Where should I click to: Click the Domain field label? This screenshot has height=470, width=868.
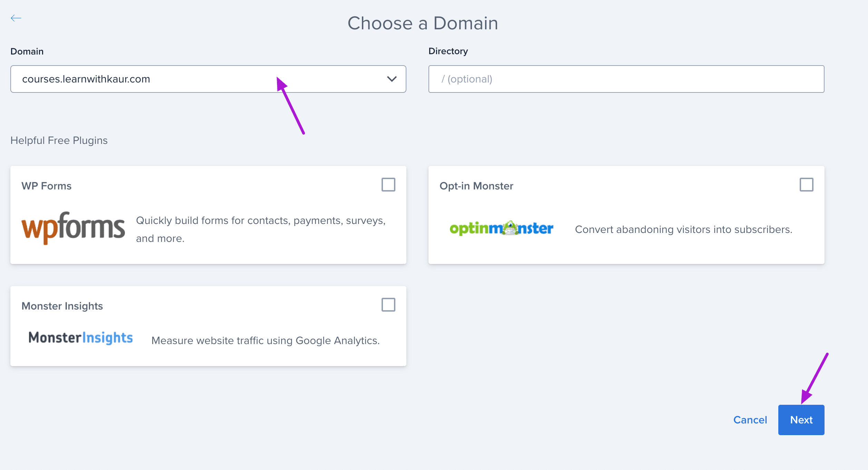[x=27, y=51]
